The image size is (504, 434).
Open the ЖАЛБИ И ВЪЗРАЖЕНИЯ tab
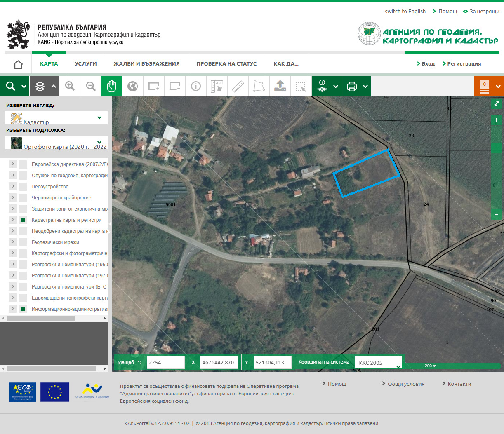(146, 64)
